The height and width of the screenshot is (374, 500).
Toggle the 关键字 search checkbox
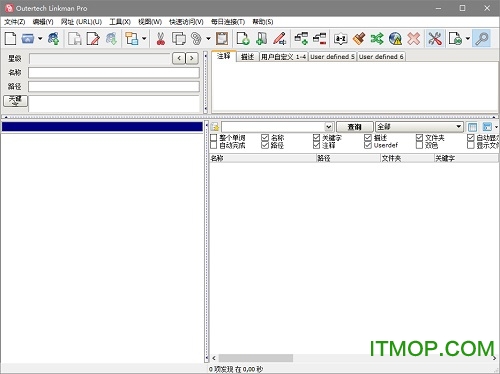click(316, 137)
